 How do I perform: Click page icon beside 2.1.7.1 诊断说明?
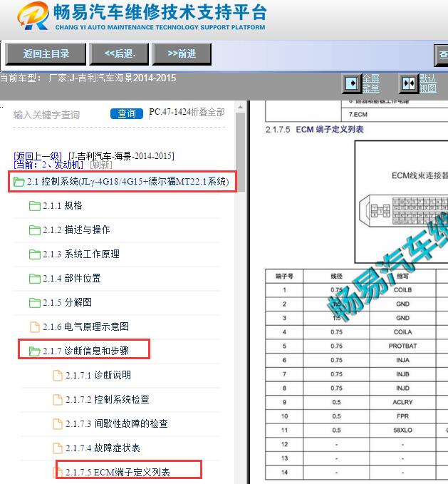click(58, 376)
